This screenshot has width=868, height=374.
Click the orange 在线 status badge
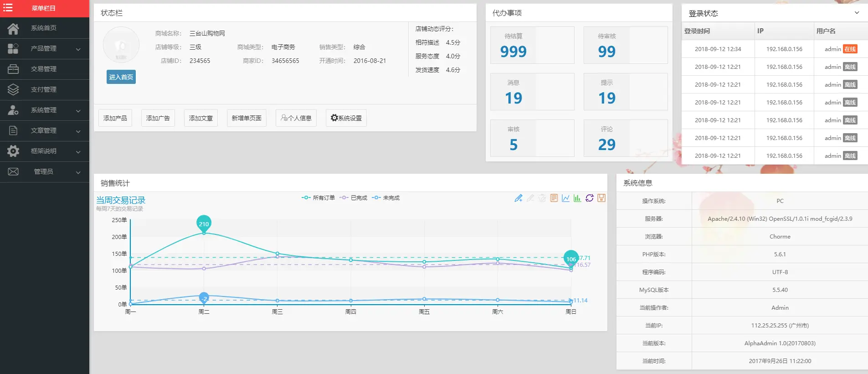pos(850,49)
